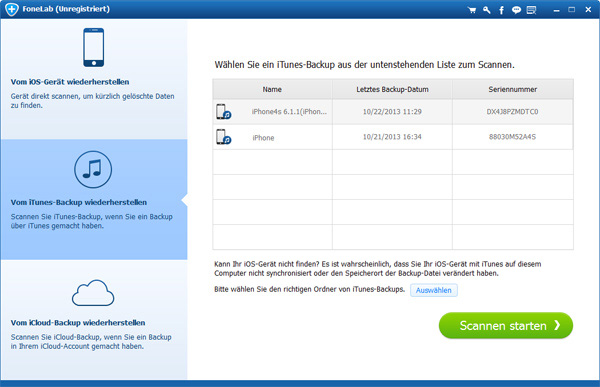Click the date 10/21/2013 16:34

[392, 137]
